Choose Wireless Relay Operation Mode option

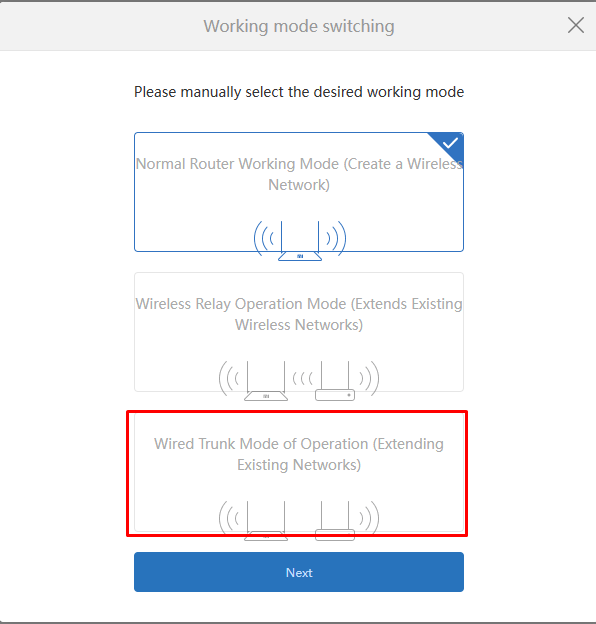(299, 332)
